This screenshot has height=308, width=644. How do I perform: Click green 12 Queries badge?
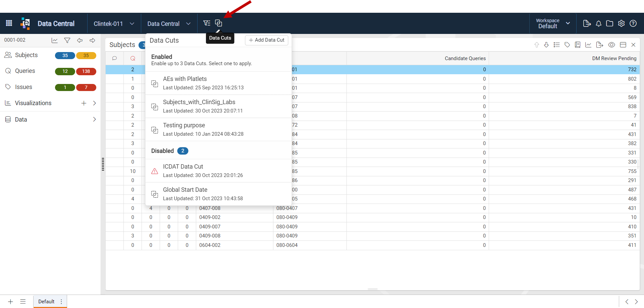(65, 71)
